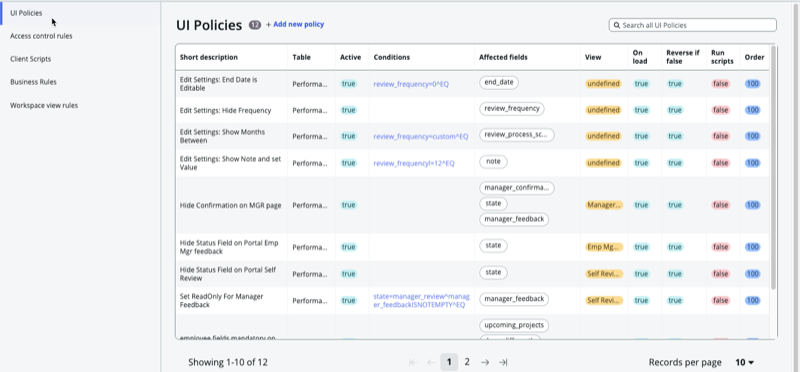Sort by Short description column header

pos(209,57)
